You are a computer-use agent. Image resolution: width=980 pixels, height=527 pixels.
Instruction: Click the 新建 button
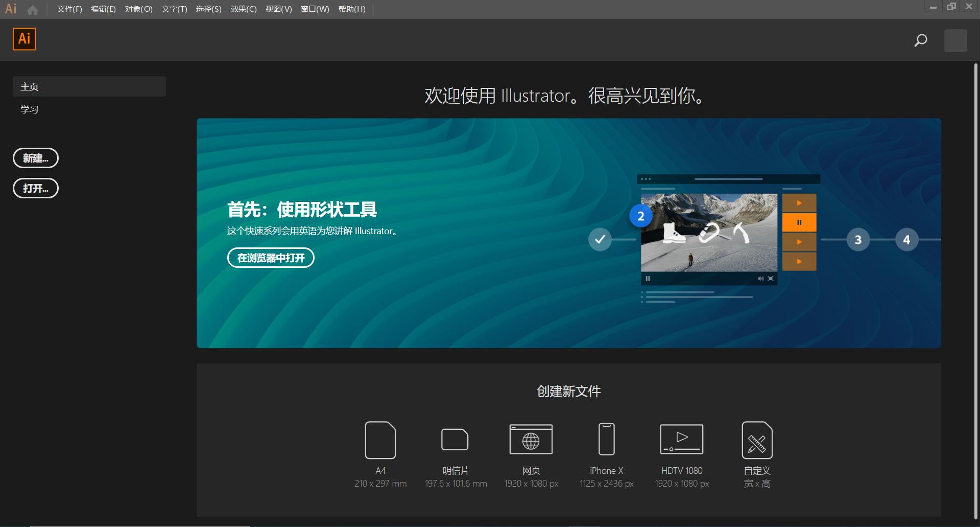point(35,158)
